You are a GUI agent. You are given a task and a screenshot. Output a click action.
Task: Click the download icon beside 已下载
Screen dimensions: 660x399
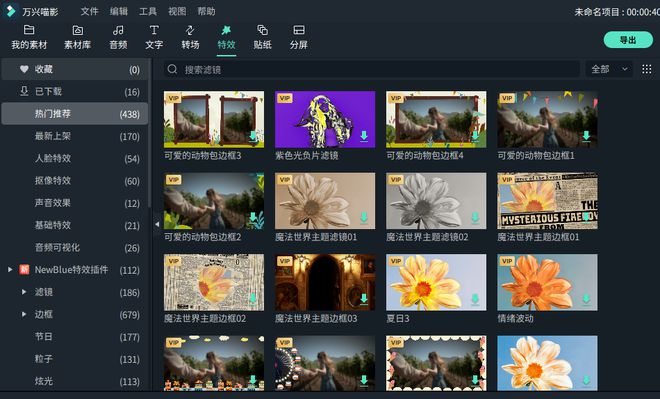(x=24, y=91)
